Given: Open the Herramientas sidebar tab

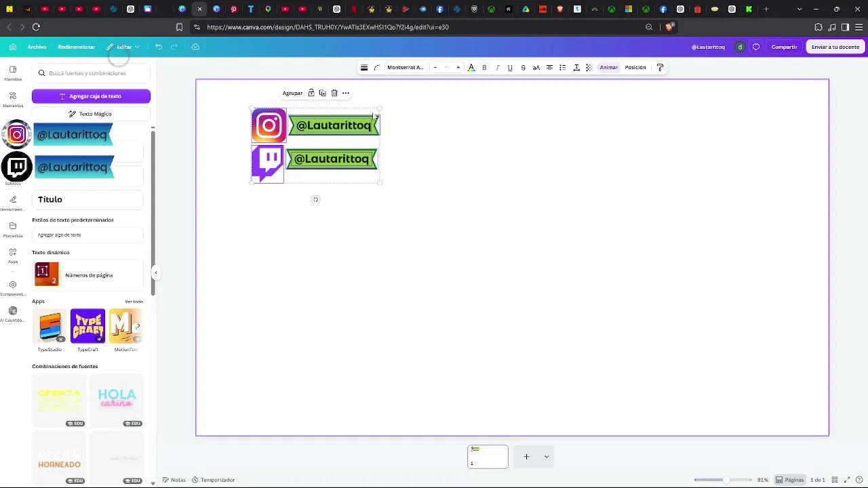Looking at the screenshot, I should coord(13,203).
